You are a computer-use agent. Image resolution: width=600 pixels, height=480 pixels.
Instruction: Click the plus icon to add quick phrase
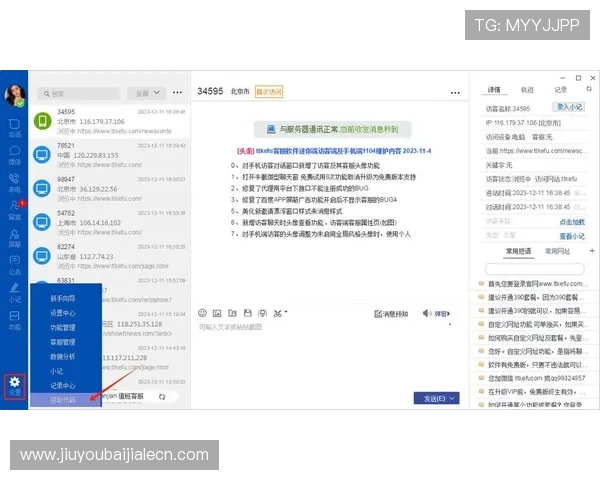592,251
